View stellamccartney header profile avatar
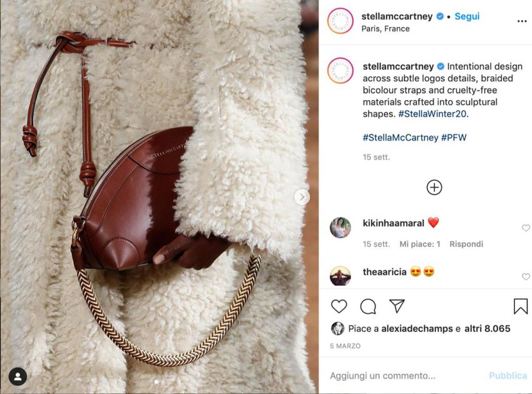Image resolution: width=532 pixels, height=394 pixels. point(340,21)
